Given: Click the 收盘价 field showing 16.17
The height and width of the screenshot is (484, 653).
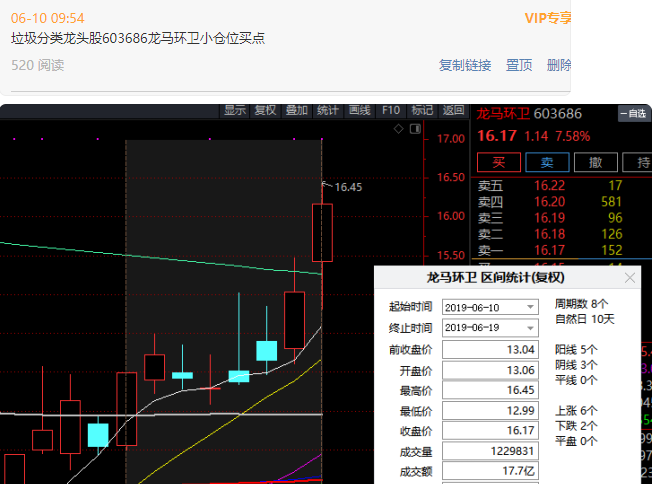Looking at the screenshot, I should pyautogui.click(x=490, y=430).
